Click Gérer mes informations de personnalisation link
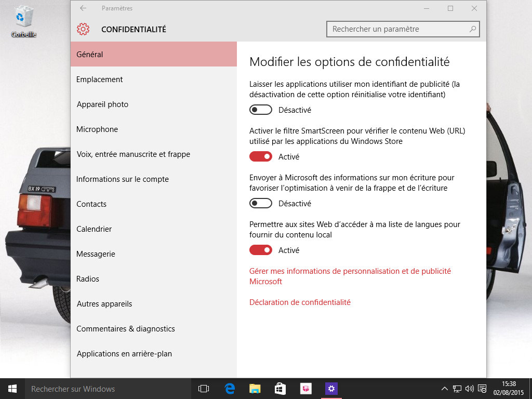 (x=350, y=271)
